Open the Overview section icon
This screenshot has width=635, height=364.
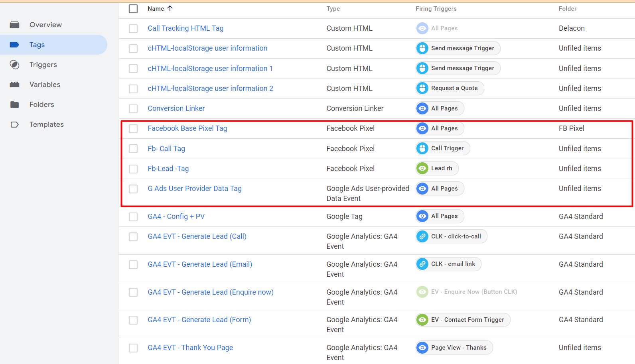click(15, 25)
